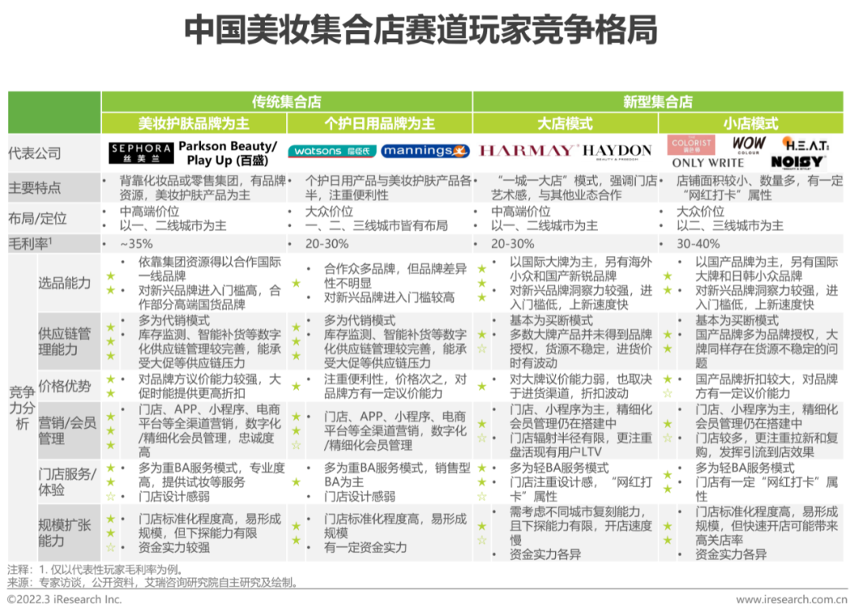
Task: Select the text 多为重BA服务模式，销售型BA为主
Action: [397, 475]
